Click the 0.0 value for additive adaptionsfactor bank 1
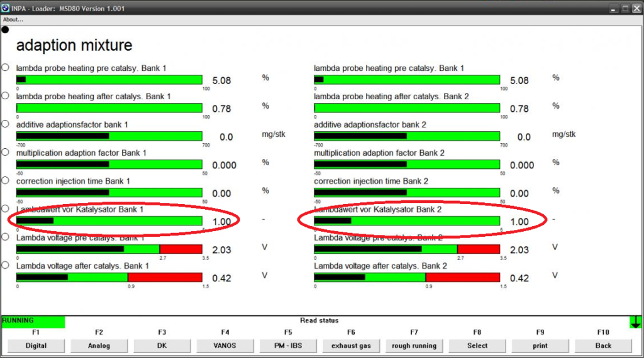The image size is (644, 358). pyautogui.click(x=226, y=137)
